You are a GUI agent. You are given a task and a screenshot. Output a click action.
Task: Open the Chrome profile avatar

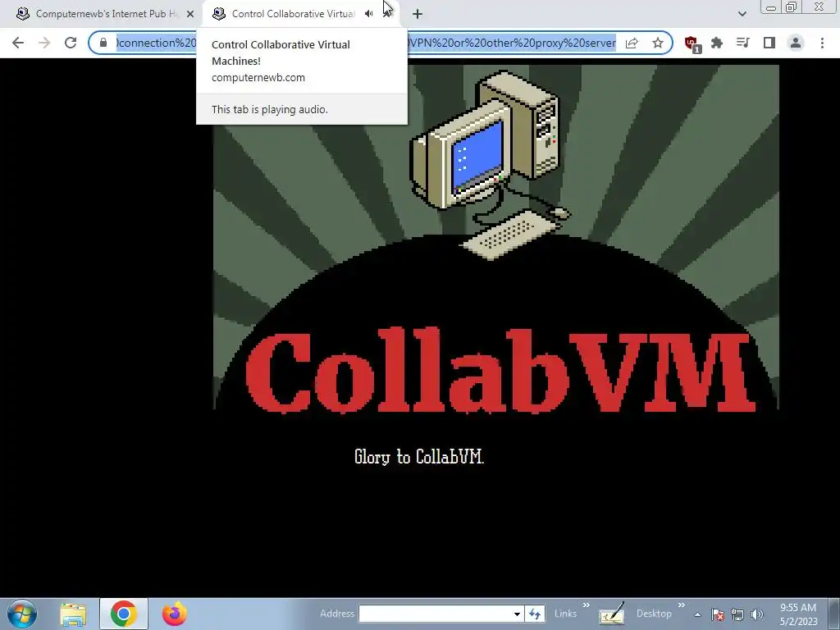point(796,43)
